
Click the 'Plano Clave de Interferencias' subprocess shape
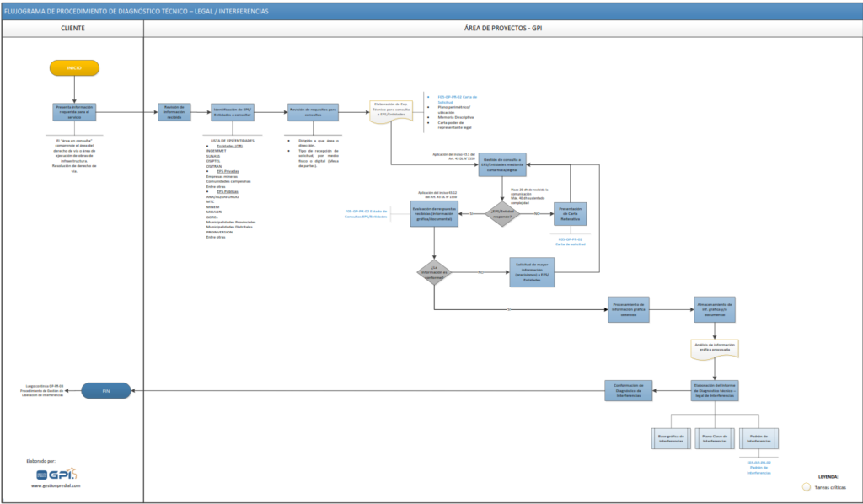point(716,438)
